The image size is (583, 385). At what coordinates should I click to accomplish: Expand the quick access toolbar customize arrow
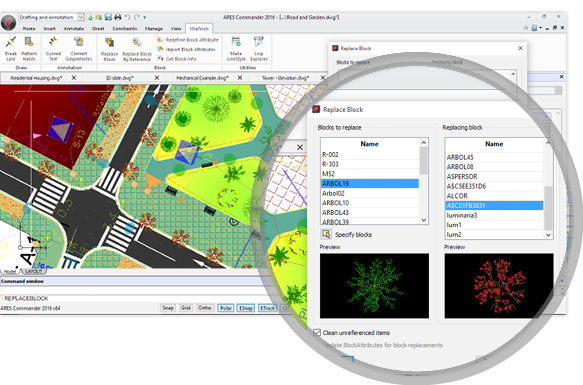[145, 17]
